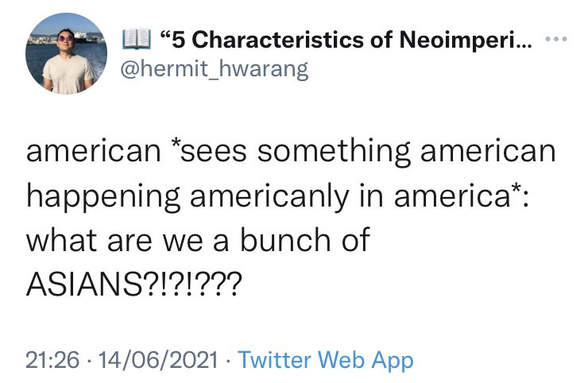Click the line "what are we a bunch of"

(198, 241)
